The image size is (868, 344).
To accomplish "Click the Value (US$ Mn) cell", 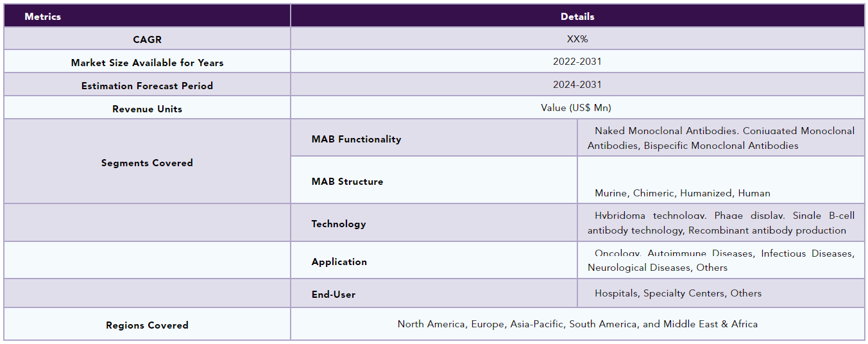I will coord(577,108).
